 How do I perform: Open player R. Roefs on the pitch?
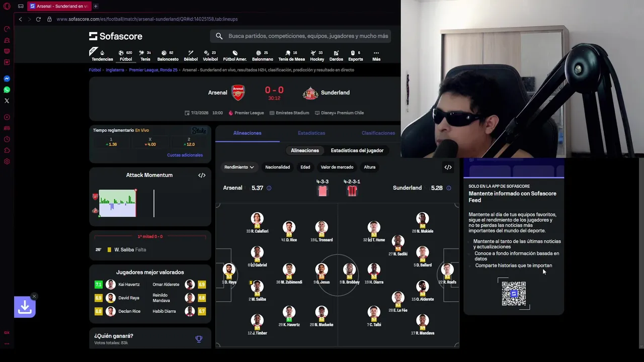pyautogui.click(x=447, y=273)
